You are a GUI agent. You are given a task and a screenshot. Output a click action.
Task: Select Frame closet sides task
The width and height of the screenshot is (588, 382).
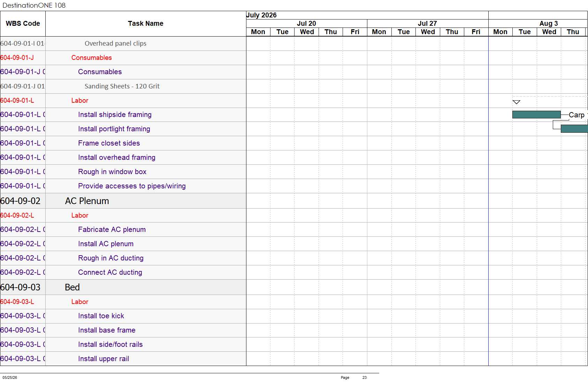tap(109, 143)
